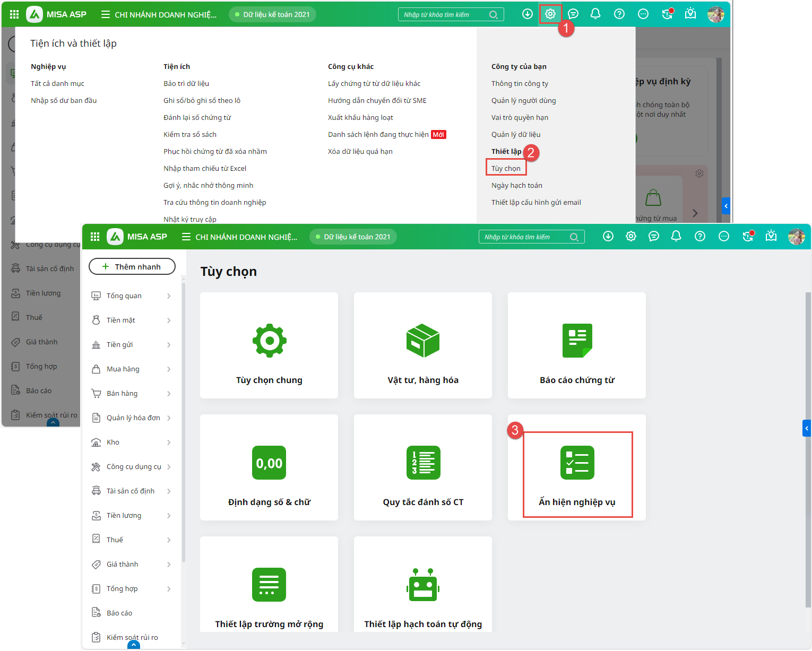Open the Báo cáo chứng từ tile
This screenshot has height=651, width=812.
[576, 345]
